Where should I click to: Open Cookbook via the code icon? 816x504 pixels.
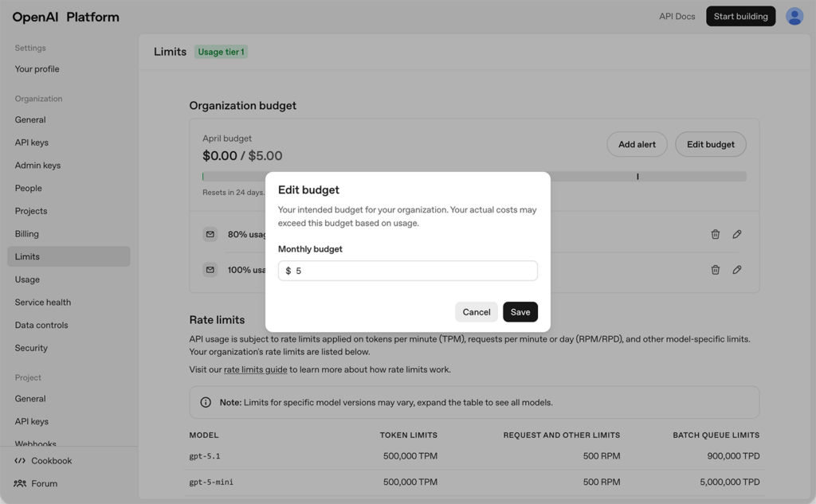click(x=19, y=460)
